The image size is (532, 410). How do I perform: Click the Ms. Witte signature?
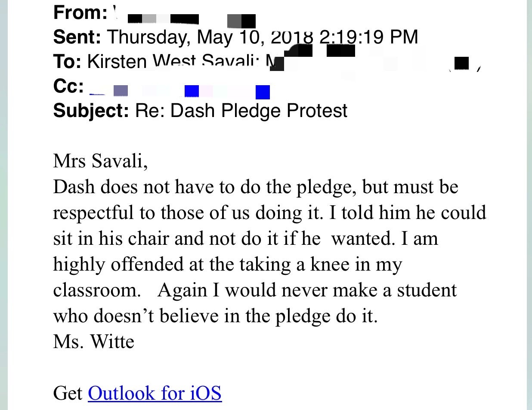point(94,342)
